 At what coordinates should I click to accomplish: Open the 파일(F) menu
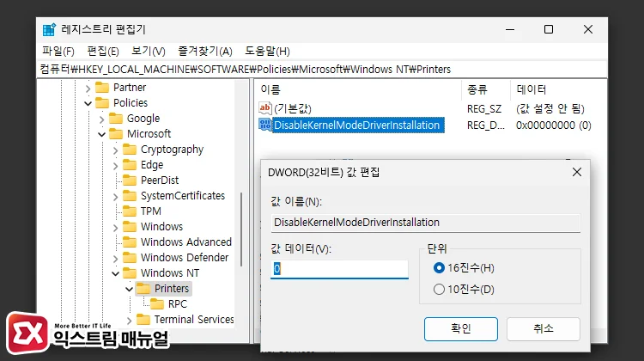pyautogui.click(x=58, y=52)
